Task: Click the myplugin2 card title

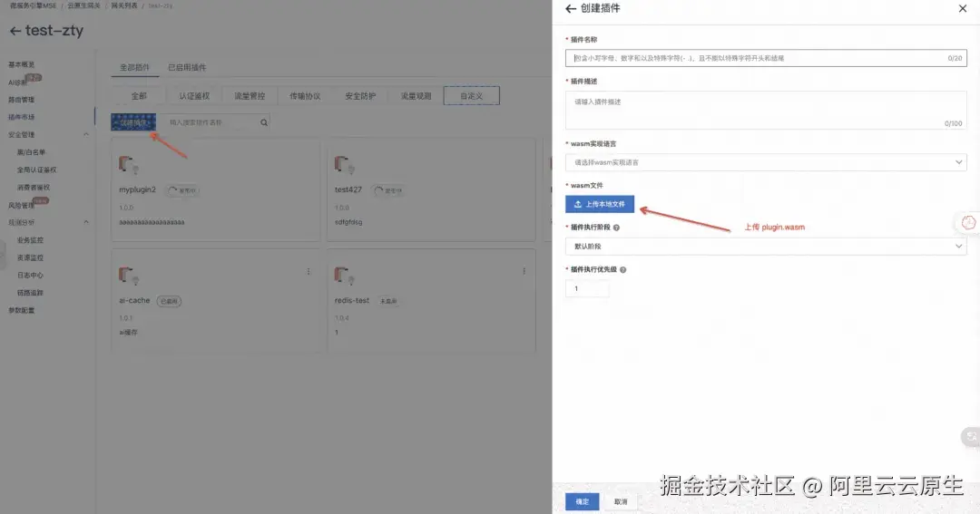Action: (138, 189)
